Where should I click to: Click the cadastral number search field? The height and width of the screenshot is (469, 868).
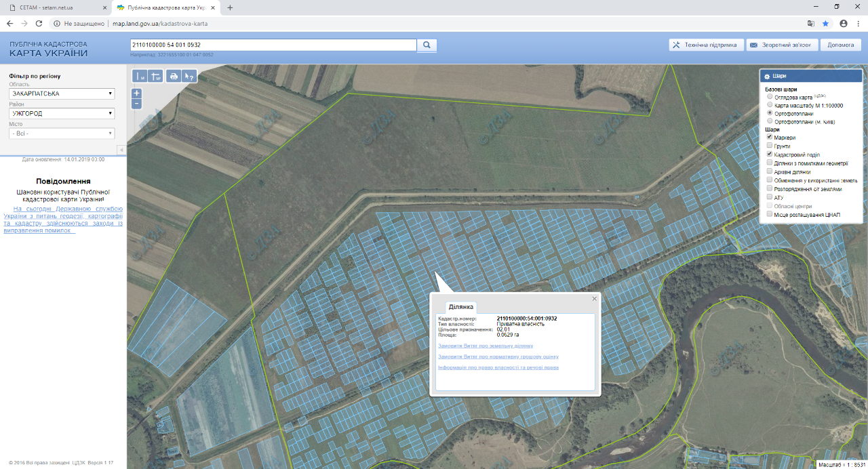273,45
